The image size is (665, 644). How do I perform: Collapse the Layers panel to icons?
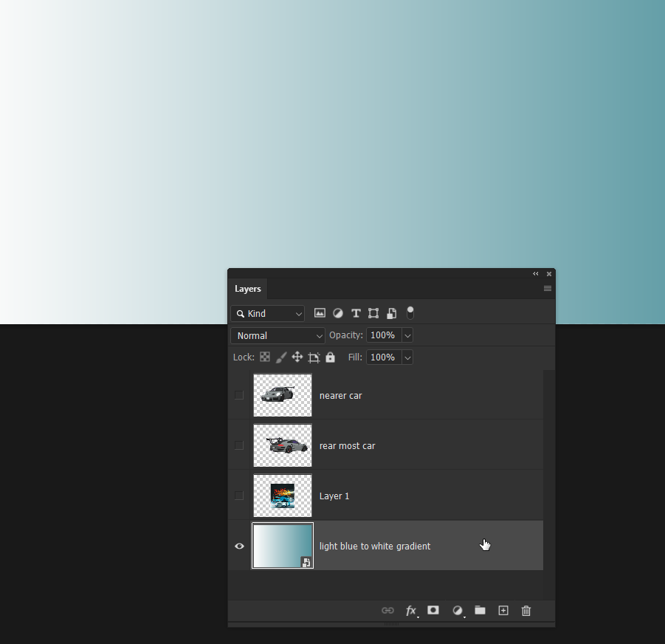point(536,273)
